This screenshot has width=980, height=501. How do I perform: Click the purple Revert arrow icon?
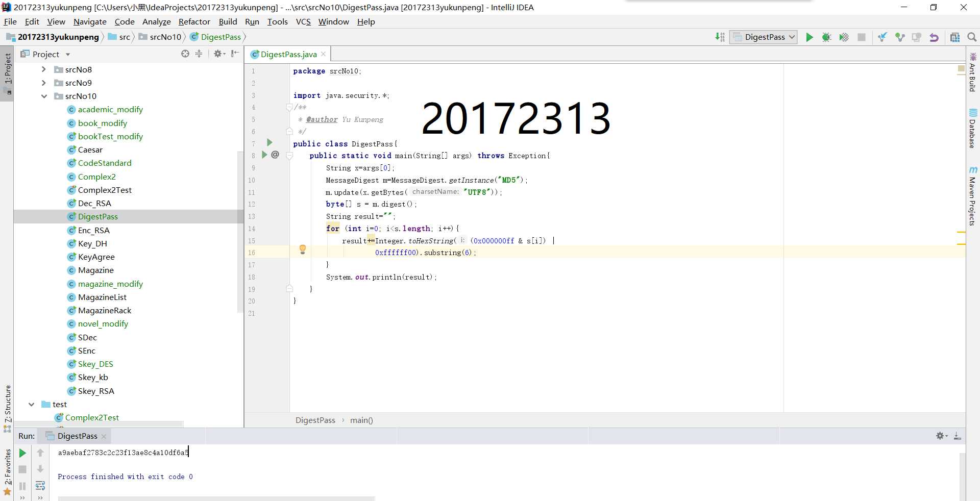point(934,37)
